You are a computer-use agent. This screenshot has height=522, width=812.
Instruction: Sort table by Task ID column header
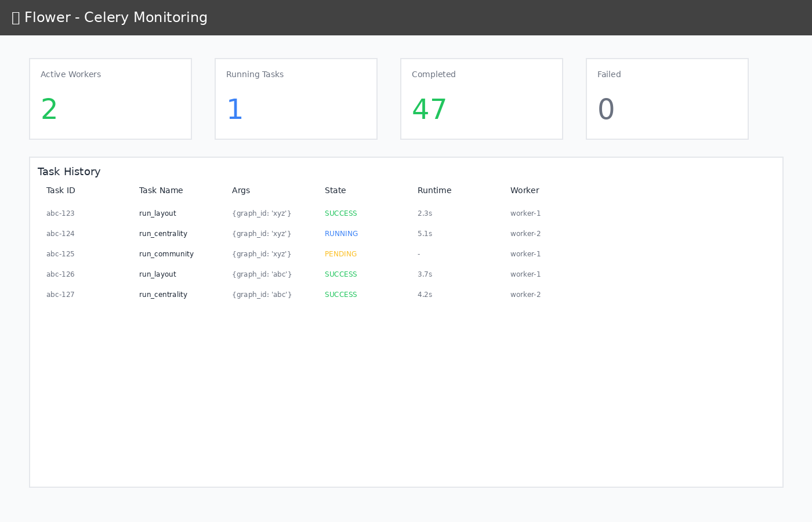[61, 190]
